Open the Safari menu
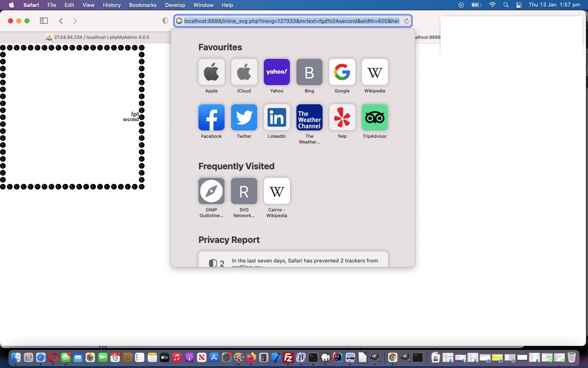Viewport: 588px width, 368px height. tap(31, 5)
